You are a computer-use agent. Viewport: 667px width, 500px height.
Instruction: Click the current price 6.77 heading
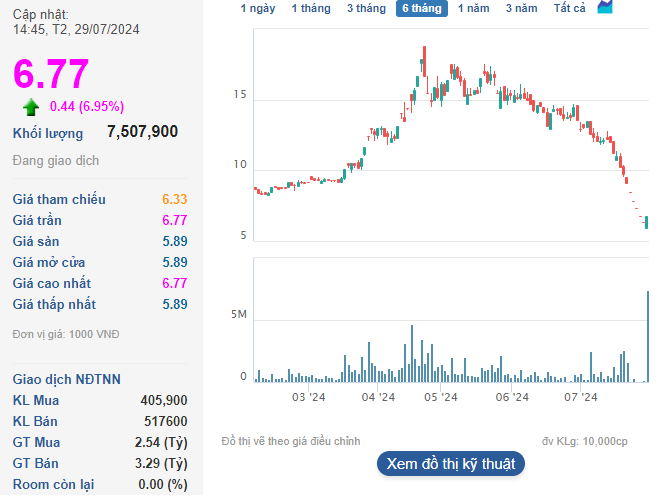(x=51, y=75)
